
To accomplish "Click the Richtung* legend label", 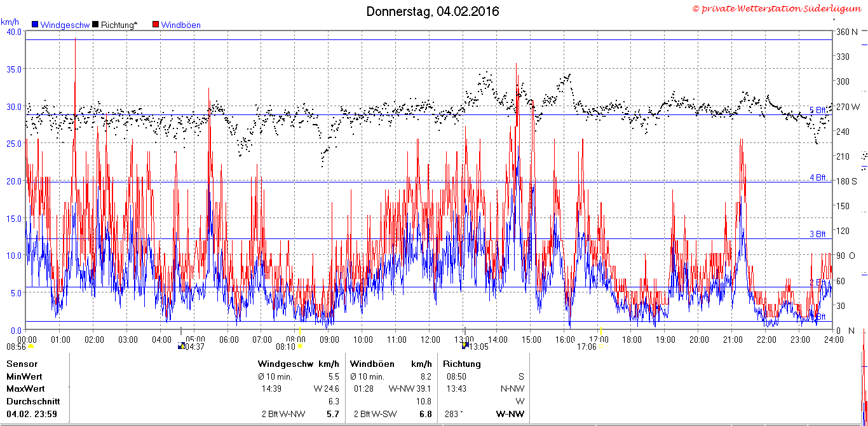I will point(119,25).
